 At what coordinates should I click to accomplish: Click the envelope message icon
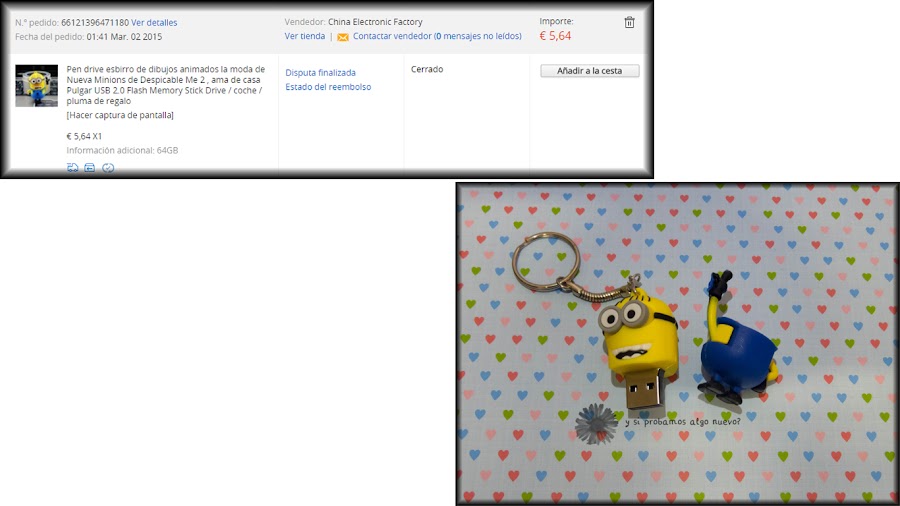[343, 37]
